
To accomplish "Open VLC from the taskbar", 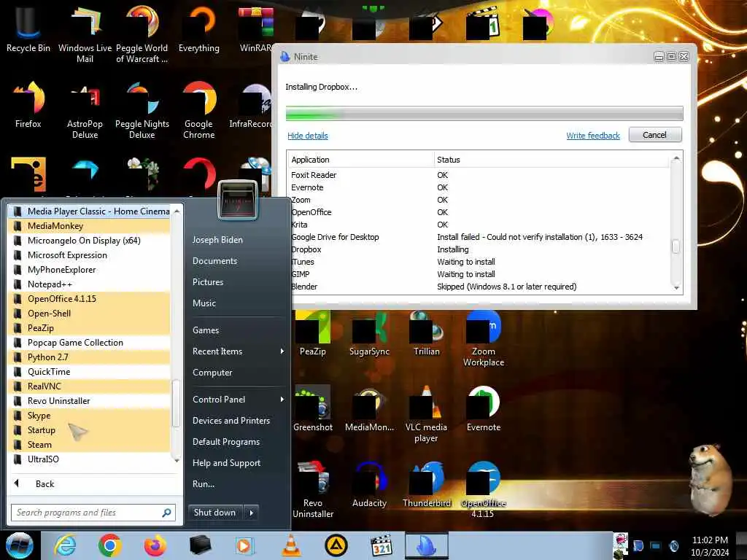I will (x=291, y=545).
